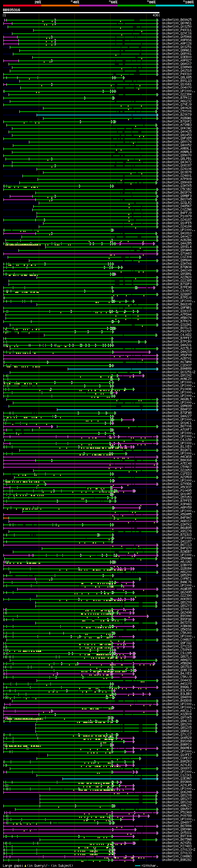Select hit label UniRef100_Q8L685
197x868 pixels.
[177, 78]
